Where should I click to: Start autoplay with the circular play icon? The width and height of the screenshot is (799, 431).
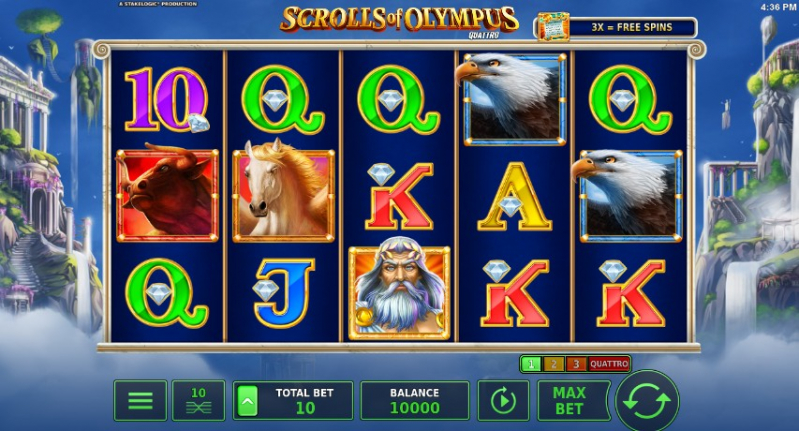[503, 400]
